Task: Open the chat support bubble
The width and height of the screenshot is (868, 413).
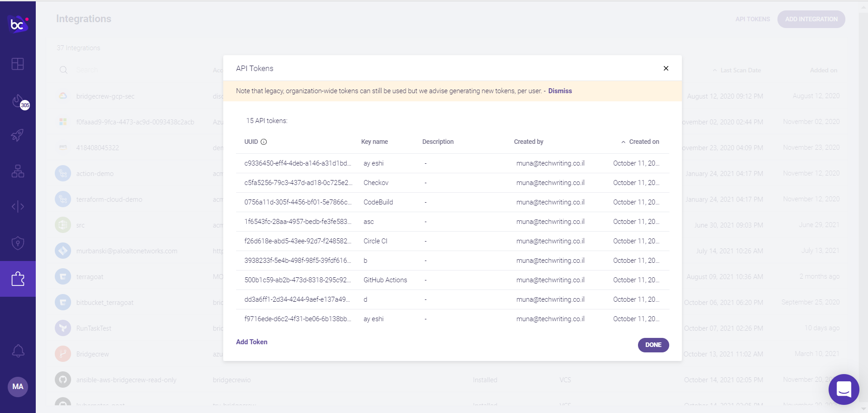Action: point(844,389)
